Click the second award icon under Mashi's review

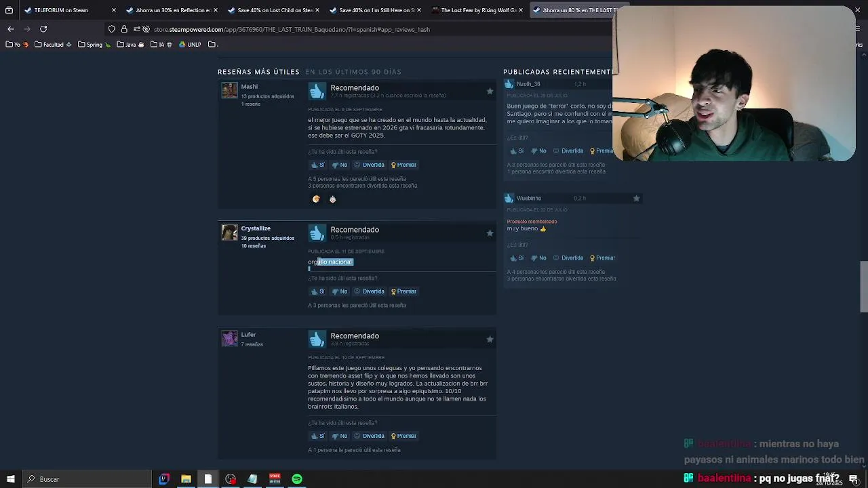point(332,199)
